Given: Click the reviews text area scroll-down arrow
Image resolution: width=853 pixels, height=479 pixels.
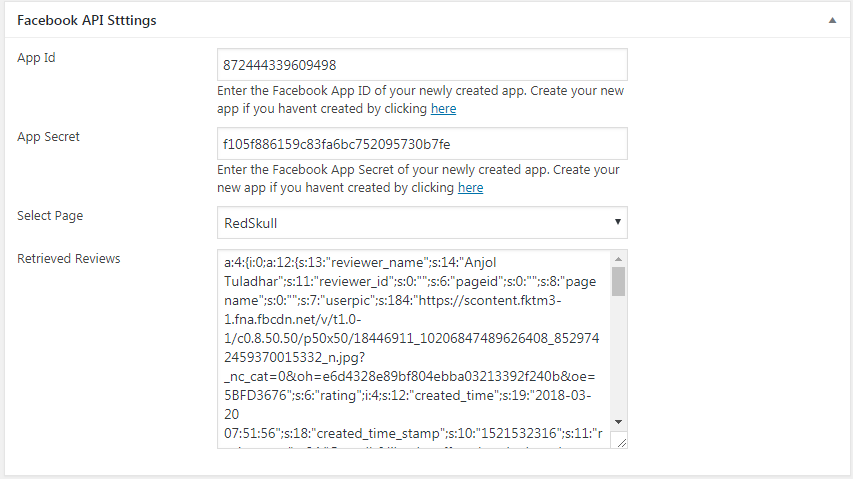Looking at the screenshot, I should tap(618, 422).
